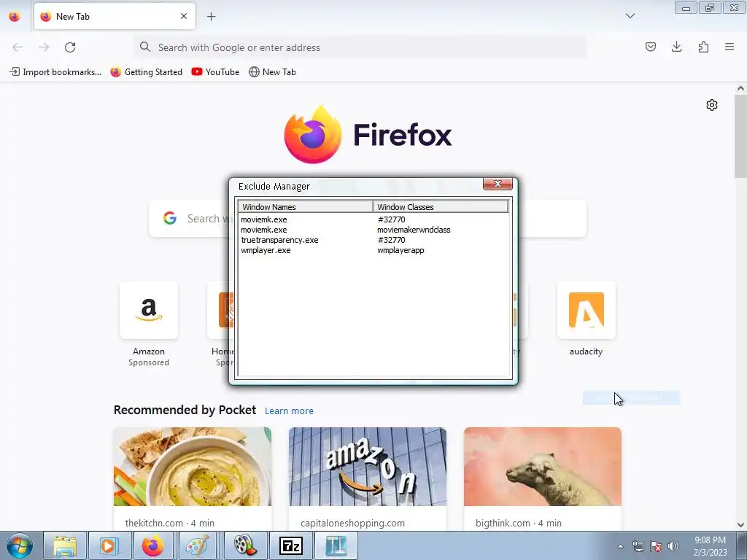Open a new tab with the plus button
This screenshot has height=560, width=747.
point(211,17)
